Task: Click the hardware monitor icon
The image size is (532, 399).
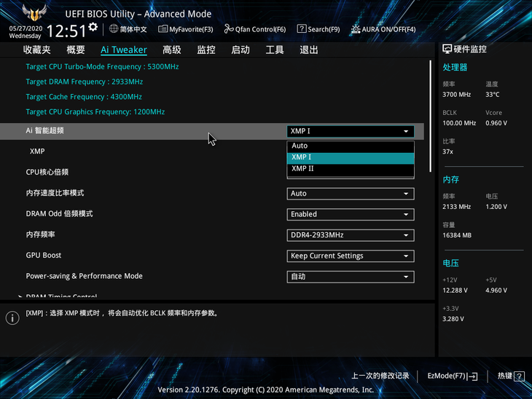Action: click(x=447, y=50)
